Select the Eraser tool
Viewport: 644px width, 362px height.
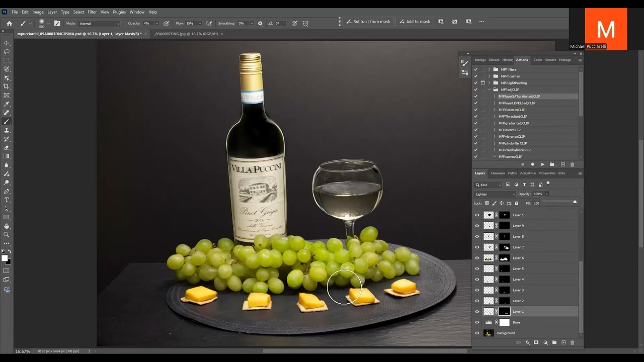7,148
